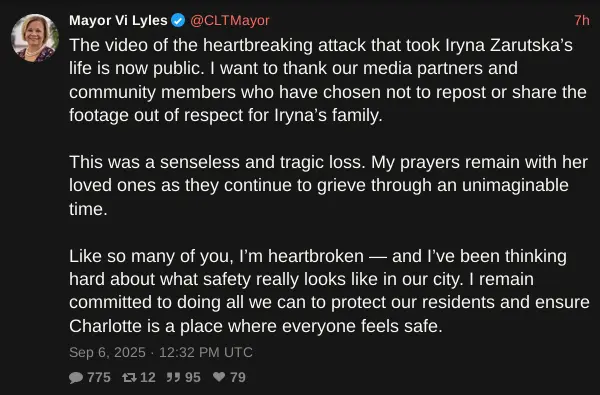Click the 7h relative timestamp
Screen dimensions: 600x395
coord(582,20)
